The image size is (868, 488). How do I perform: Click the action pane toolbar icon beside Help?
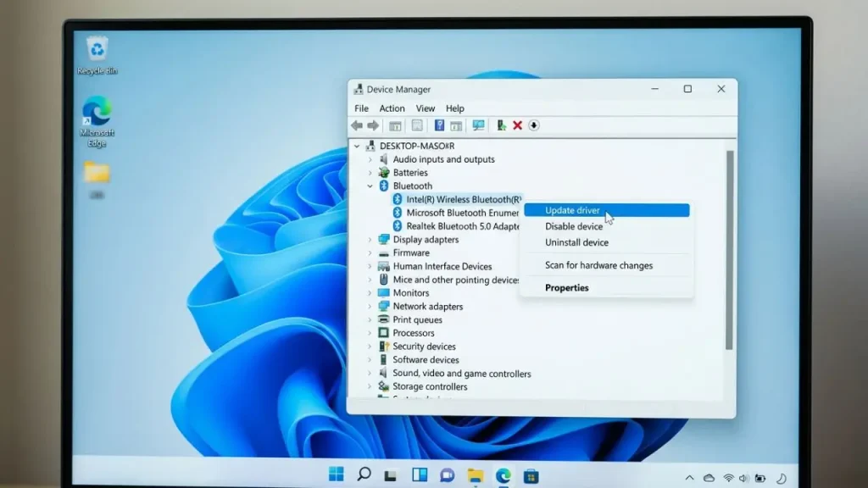[x=456, y=125]
